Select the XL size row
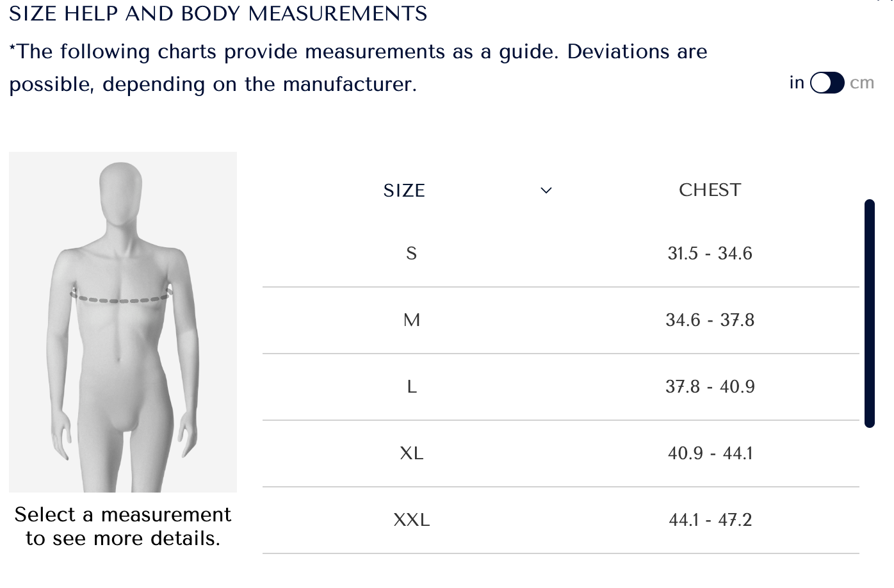Image resolution: width=894 pixels, height=588 pixels. [560, 453]
